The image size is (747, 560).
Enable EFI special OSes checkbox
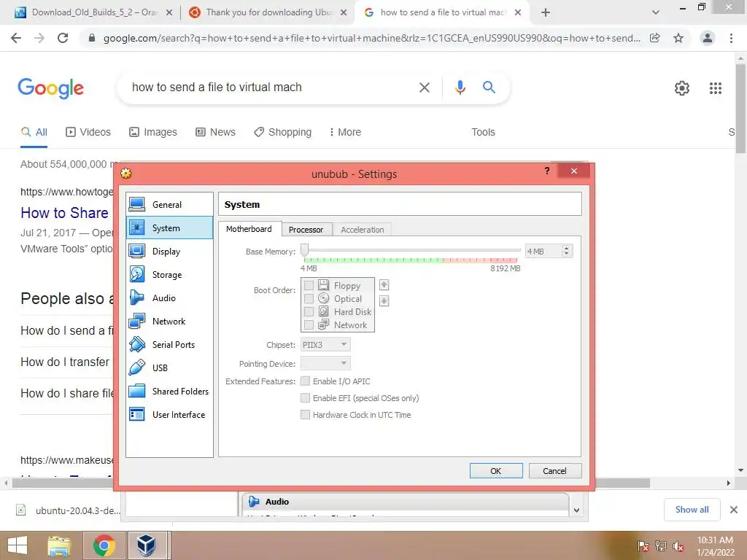click(305, 397)
